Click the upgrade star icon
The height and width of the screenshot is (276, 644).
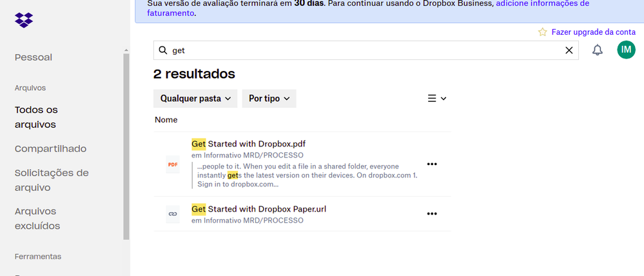point(543,32)
